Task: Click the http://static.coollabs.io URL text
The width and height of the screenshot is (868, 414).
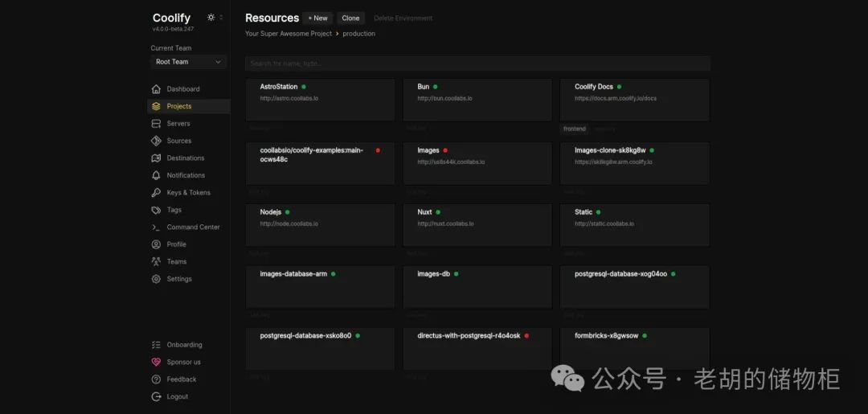Action: click(x=604, y=224)
